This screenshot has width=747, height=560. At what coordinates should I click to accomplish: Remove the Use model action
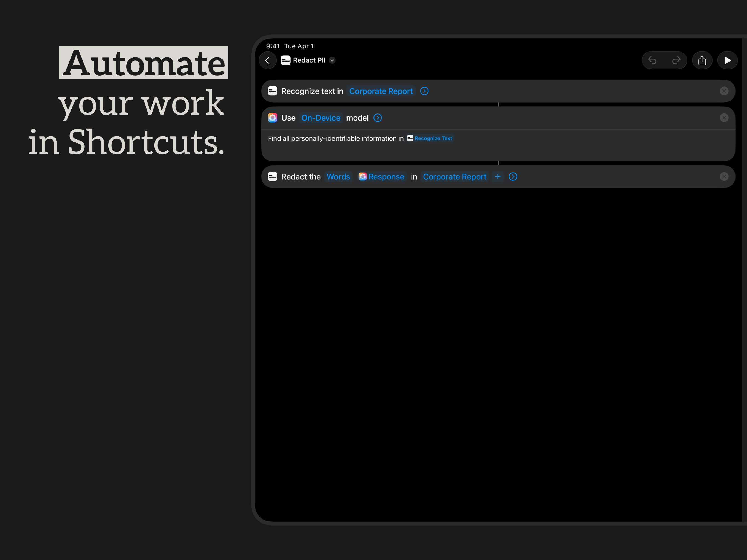coord(724,118)
